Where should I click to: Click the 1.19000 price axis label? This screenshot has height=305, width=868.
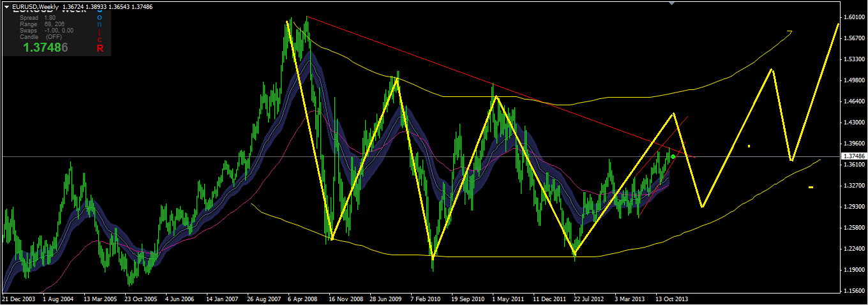tap(853, 270)
